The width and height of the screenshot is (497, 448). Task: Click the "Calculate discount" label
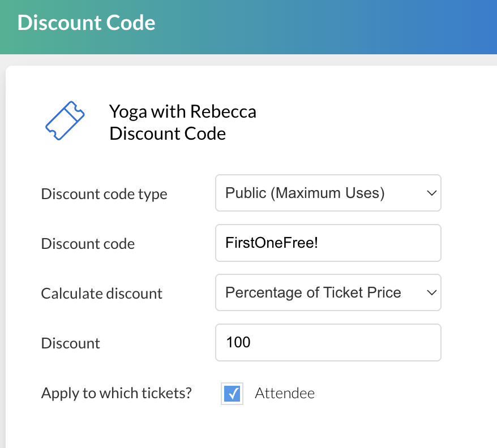[101, 294]
